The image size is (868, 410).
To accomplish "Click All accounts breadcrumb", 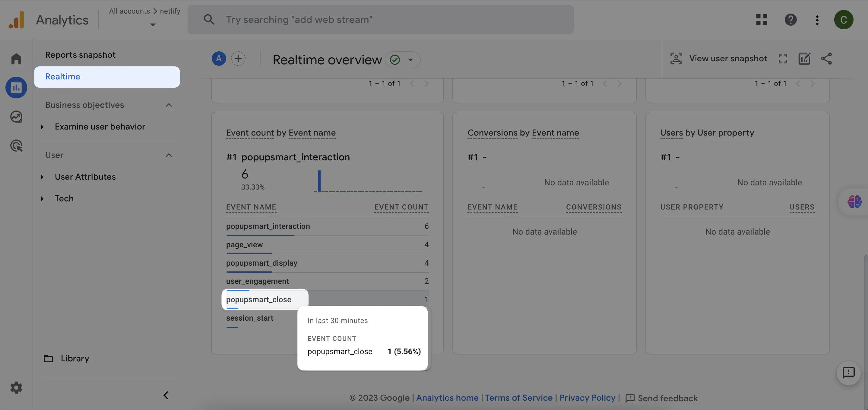I will [x=129, y=11].
